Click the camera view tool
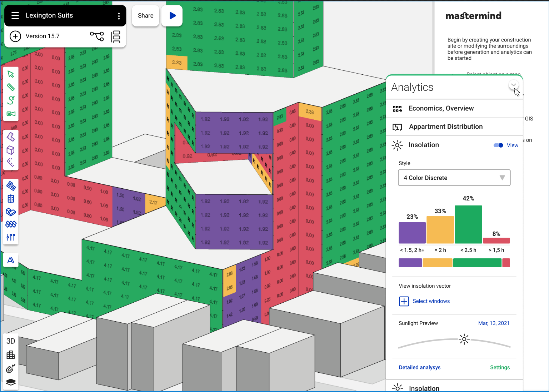The width and height of the screenshot is (549, 392). pos(11,114)
